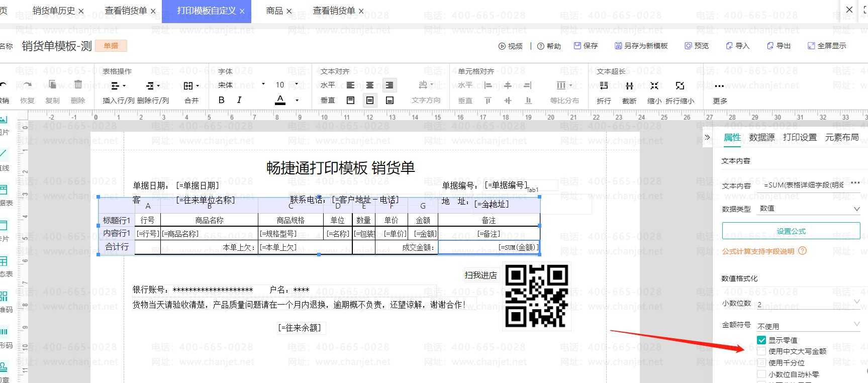Uncheck the 显示零值 checkbox
This screenshot has height=383, width=868.
[761, 340]
